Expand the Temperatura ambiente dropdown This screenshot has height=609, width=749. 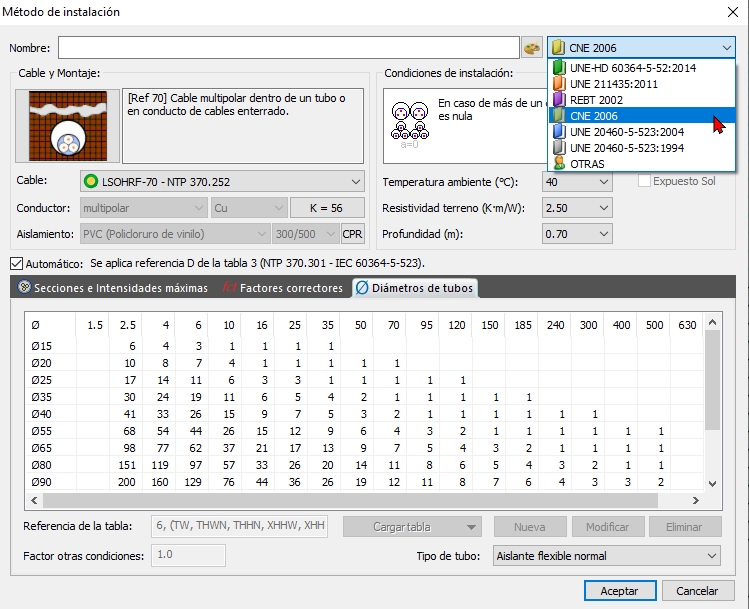(577, 181)
